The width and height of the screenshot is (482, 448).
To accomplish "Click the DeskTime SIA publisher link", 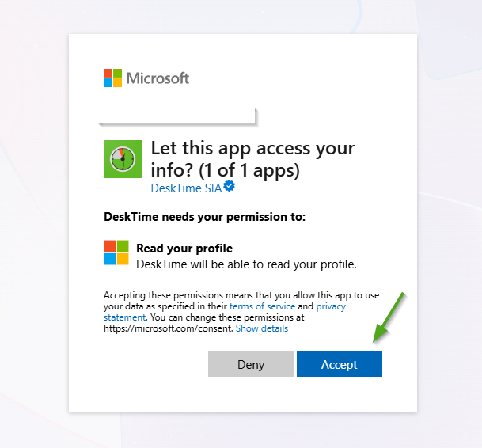I will 186,188.
